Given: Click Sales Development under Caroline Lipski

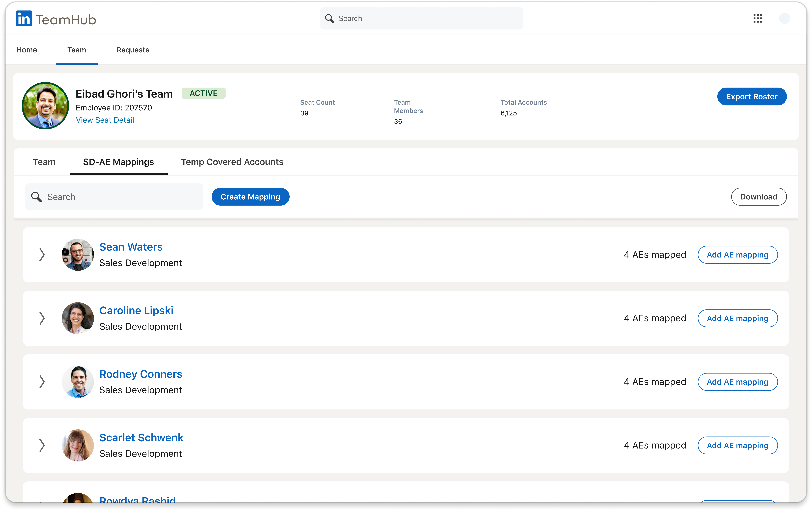Looking at the screenshot, I should point(141,326).
